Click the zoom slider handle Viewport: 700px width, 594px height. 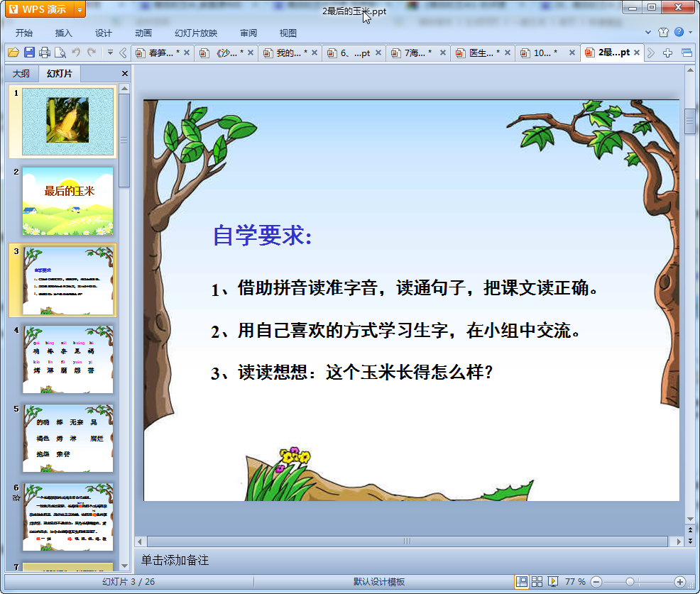[x=630, y=581]
